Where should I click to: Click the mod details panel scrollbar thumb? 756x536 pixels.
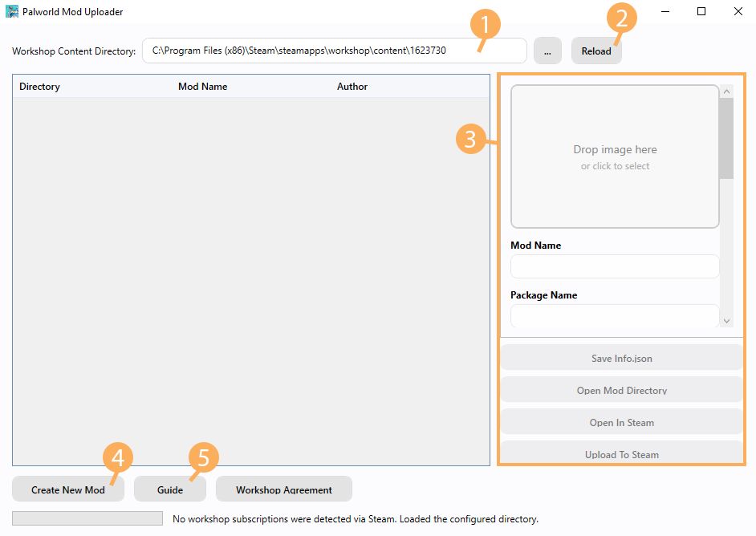[x=726, y=136]
